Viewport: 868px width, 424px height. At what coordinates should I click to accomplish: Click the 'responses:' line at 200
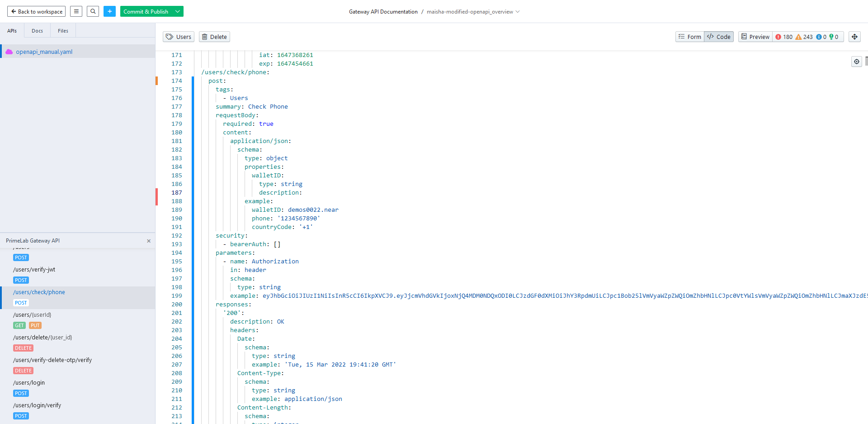pos(234,305)
